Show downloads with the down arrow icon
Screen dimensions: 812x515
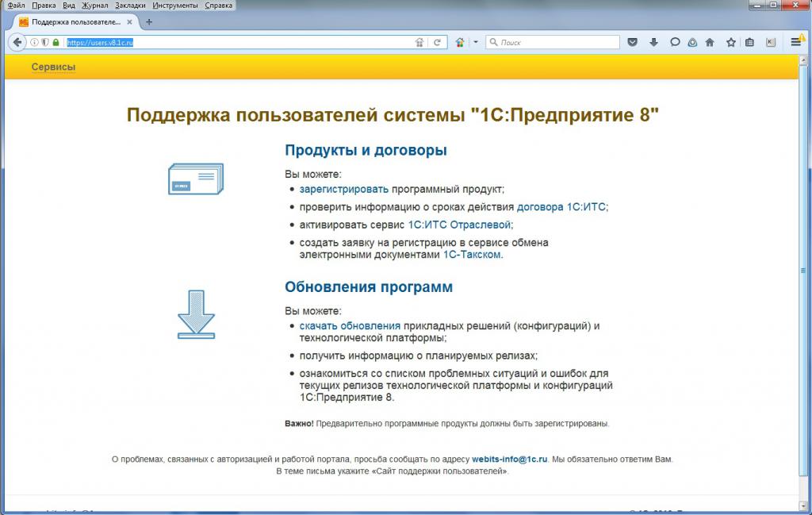(653, 43)
